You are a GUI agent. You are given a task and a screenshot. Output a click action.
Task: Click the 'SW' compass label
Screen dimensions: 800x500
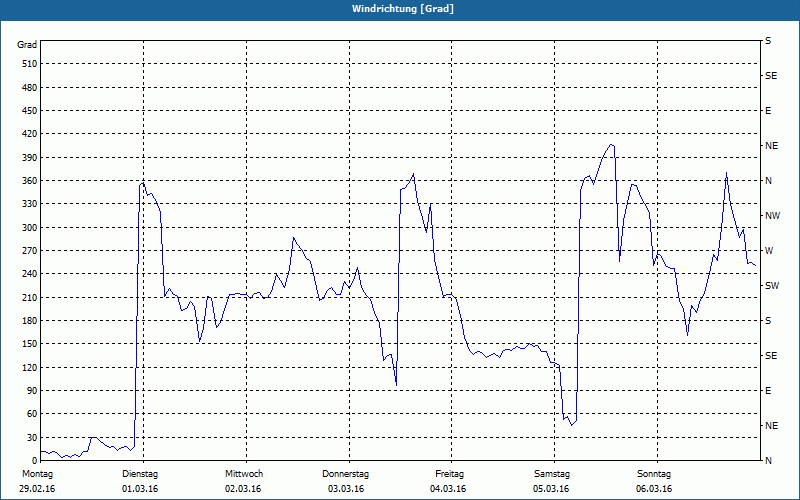click(x=772, y=286)
